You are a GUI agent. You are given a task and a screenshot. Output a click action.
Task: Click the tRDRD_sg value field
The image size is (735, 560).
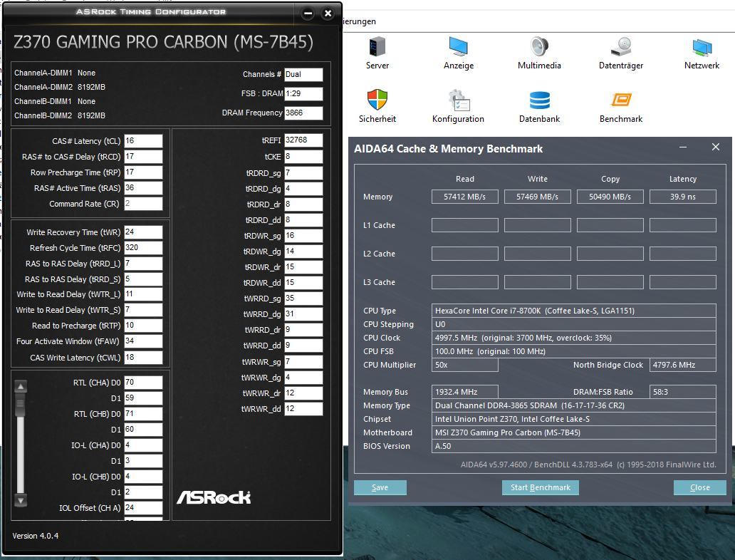303,173
